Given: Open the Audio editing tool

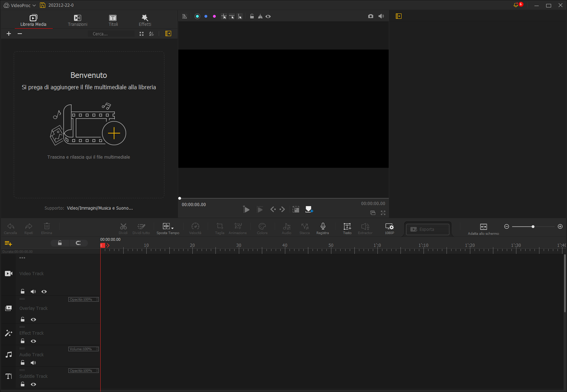Looking at the screenshot, I should click(286, 229).
